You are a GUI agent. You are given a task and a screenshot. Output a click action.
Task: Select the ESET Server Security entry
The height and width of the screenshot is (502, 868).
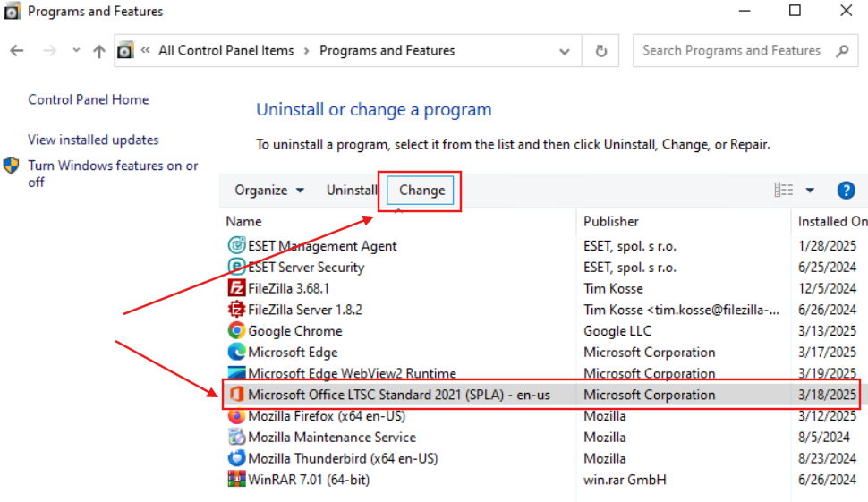point(306,267)
